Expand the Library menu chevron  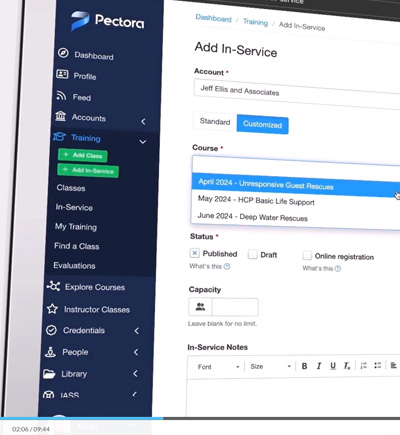pos(135,373)
